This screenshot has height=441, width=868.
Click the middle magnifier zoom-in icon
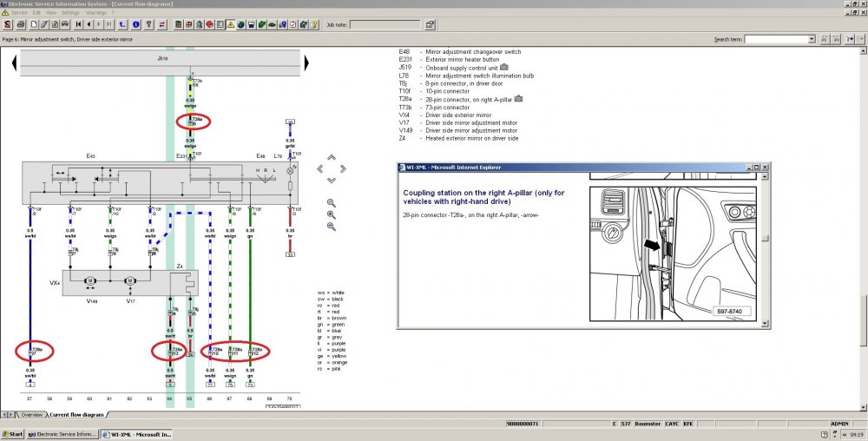[331, 214]
